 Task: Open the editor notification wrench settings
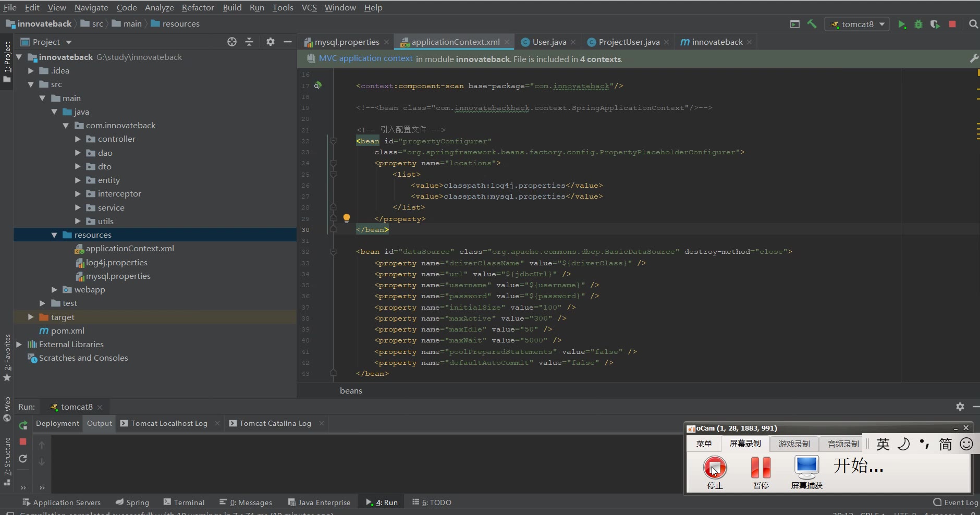pyautogui.click(x=973, y=59)
